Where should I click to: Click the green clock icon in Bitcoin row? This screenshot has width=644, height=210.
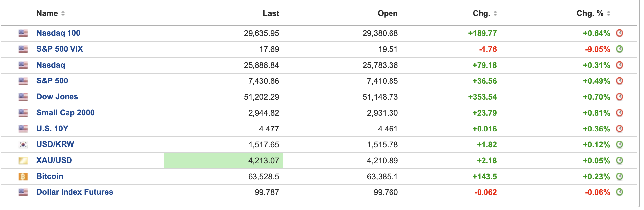click(x=619, y=176)
